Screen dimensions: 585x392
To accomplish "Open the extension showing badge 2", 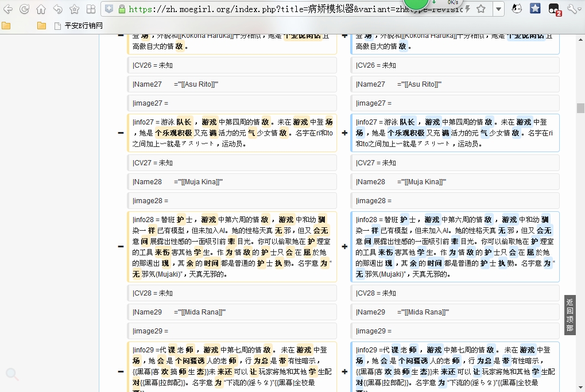I will click(x=553, y=9).
